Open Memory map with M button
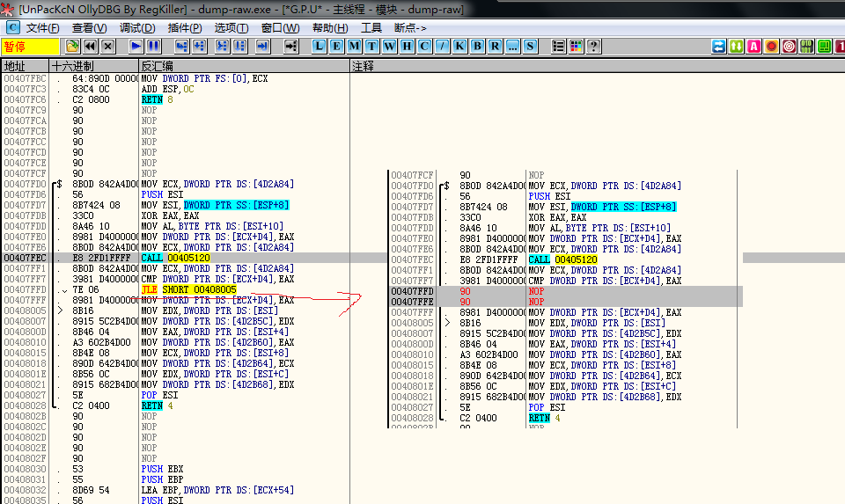This screenshot has width=845, height=504. [354, 47]
